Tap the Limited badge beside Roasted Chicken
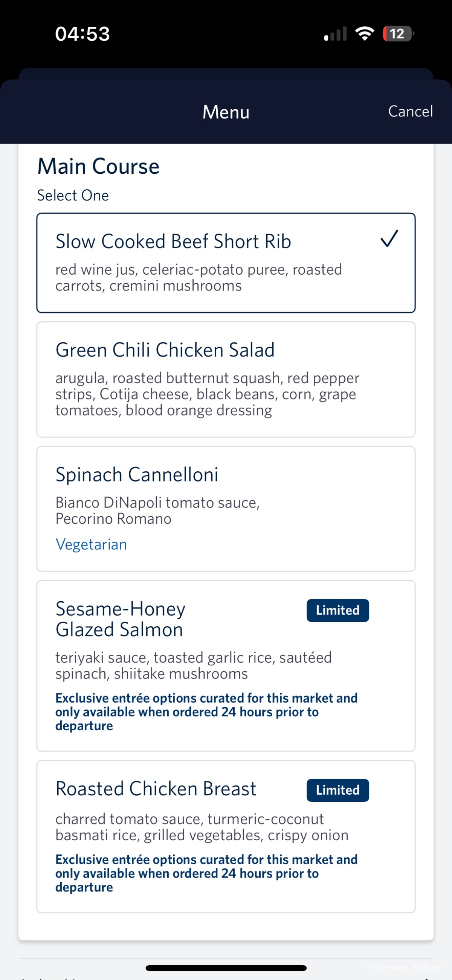This screenshot has width=452, height=980. [x=337, y=790]
